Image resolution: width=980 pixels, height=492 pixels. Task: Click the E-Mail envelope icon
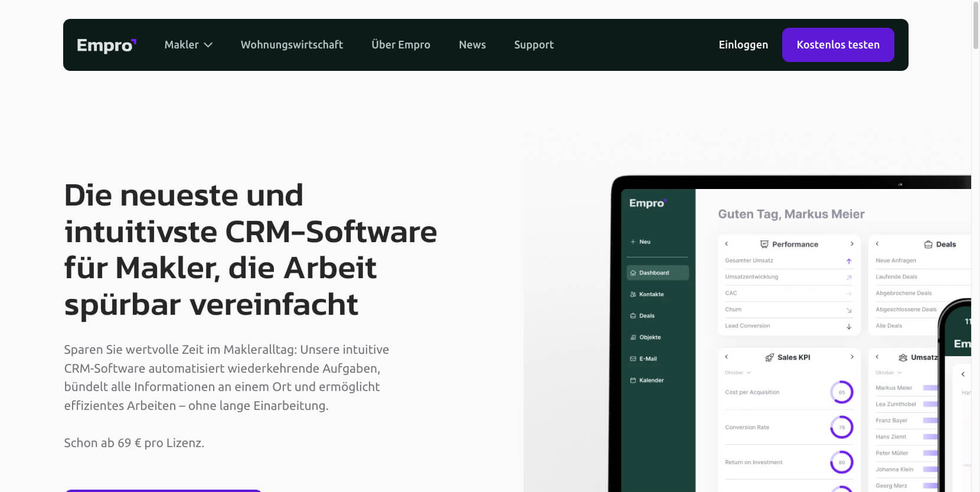(x=633, y=359)
